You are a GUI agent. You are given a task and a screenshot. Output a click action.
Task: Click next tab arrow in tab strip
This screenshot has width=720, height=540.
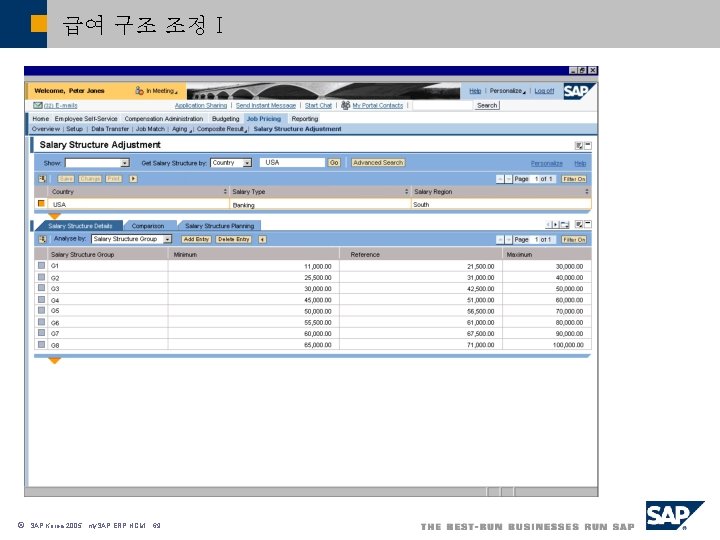[x=556, y=225]
